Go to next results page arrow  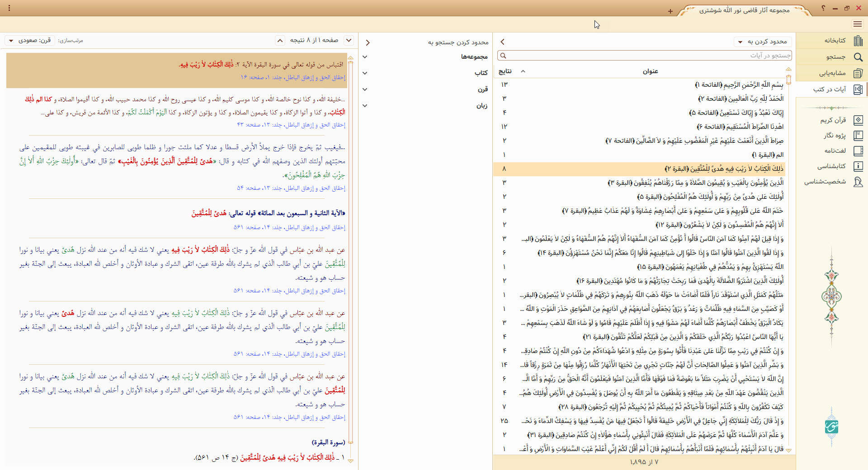click(349, 40)
